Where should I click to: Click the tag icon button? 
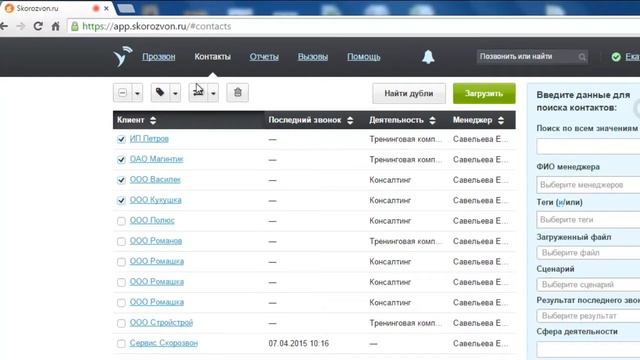[x=160, y=93]
